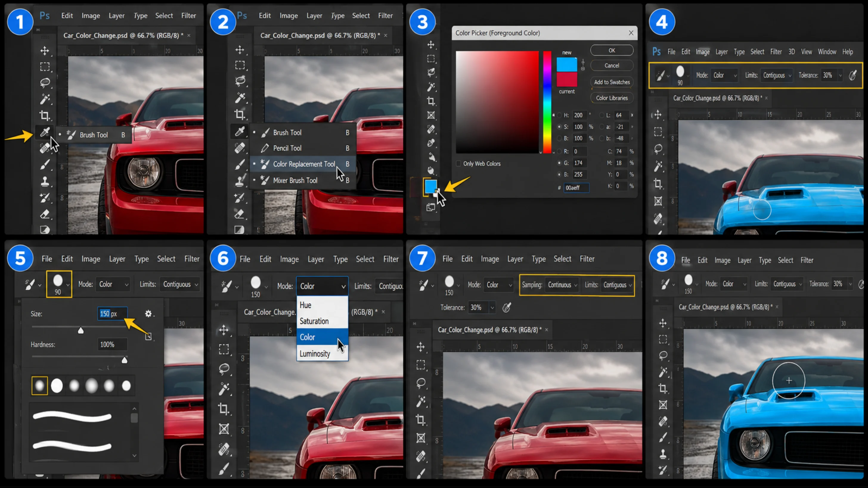The height and width of the screenshot is (488, 868).
Task: Toggle pressure-for-size icon in panel 4 options bar
Action: [853, 75]
